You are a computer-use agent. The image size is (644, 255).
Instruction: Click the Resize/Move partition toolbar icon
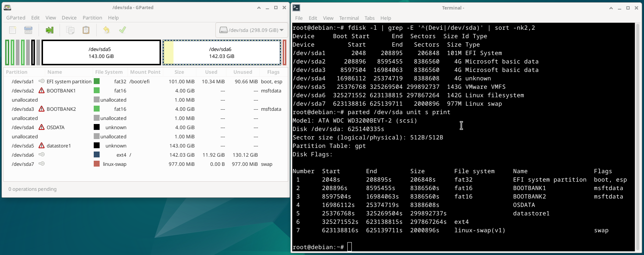(49, 30)
